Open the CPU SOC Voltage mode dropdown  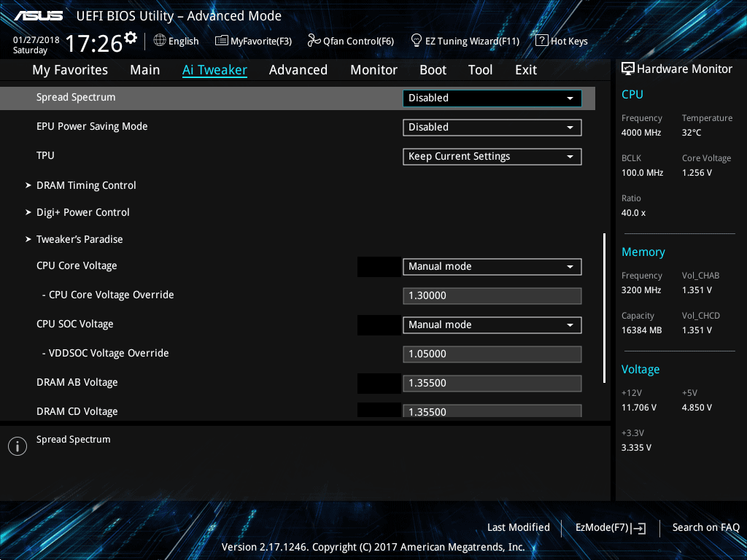coord(492,324)
